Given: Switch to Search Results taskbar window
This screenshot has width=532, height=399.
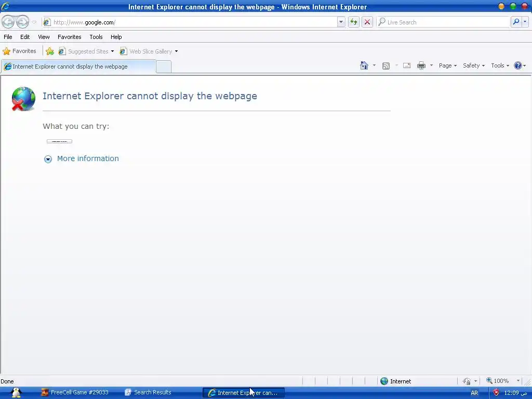Looking at the screenshot, I should 148,393.
